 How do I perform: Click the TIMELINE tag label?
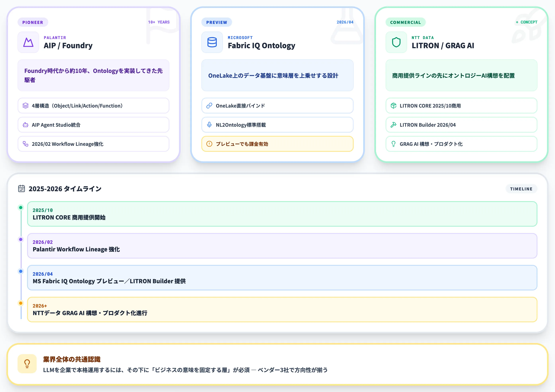tap(521, 189)
